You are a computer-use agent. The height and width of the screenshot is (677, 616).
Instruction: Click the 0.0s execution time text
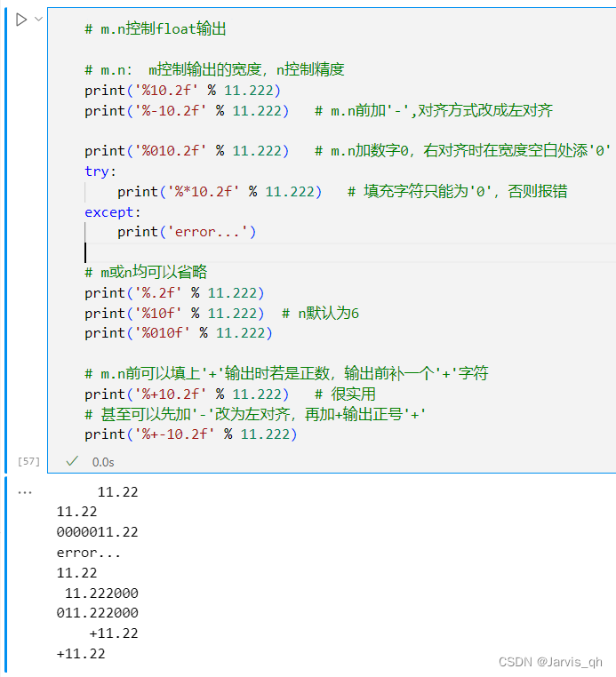103,462
